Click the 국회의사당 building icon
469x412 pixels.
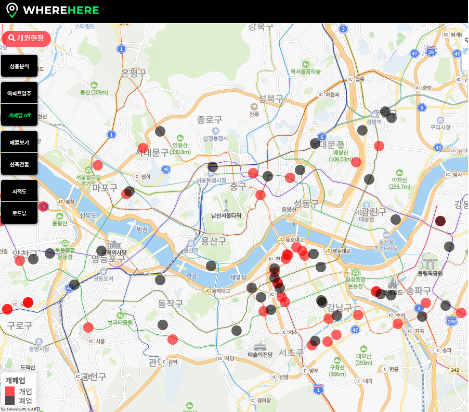point(113,245)
